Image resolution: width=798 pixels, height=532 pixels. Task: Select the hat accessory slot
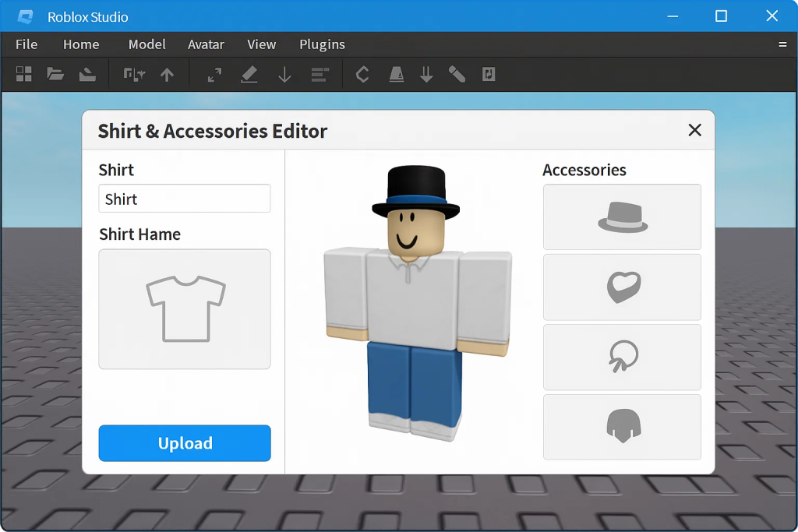622,217
